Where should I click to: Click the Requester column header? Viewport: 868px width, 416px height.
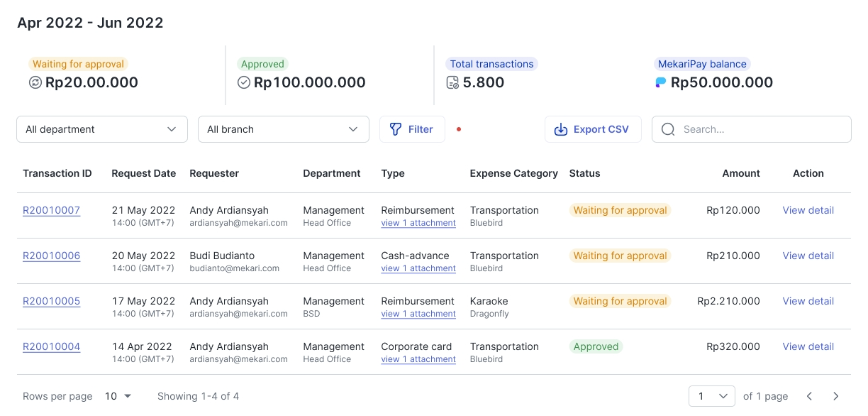tap(214, 173)
